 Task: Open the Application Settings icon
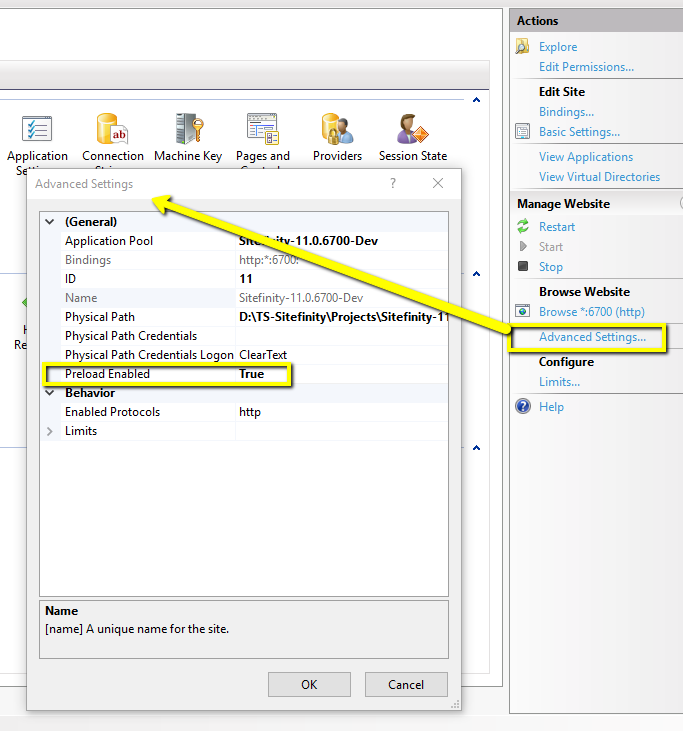click(37, 131)
